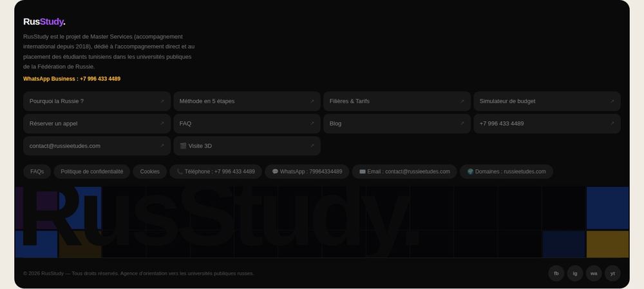Launch the Simulateur de budget
Screen dimensions: 644x289
(x=547, y=101)
